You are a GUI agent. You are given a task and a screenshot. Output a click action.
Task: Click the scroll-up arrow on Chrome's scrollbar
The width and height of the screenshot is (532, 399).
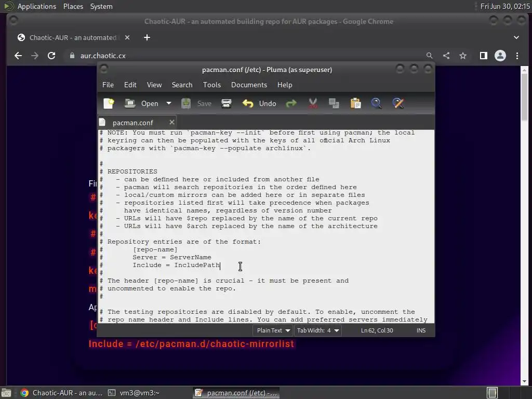(x=525, y=70)
